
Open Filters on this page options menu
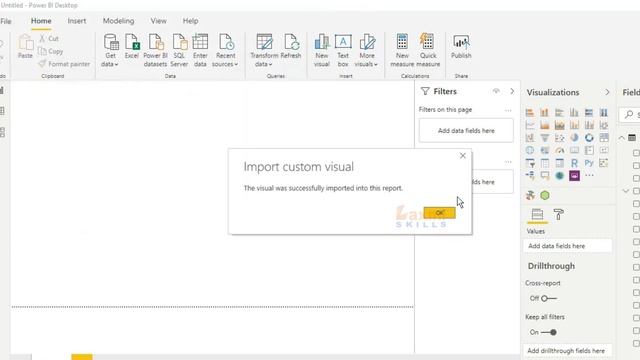click(x=508, y=110)
